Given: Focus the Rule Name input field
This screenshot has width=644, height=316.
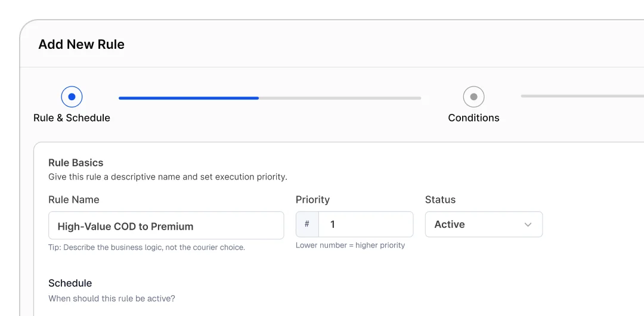Looking at the screenshot, I should (166, 225).
